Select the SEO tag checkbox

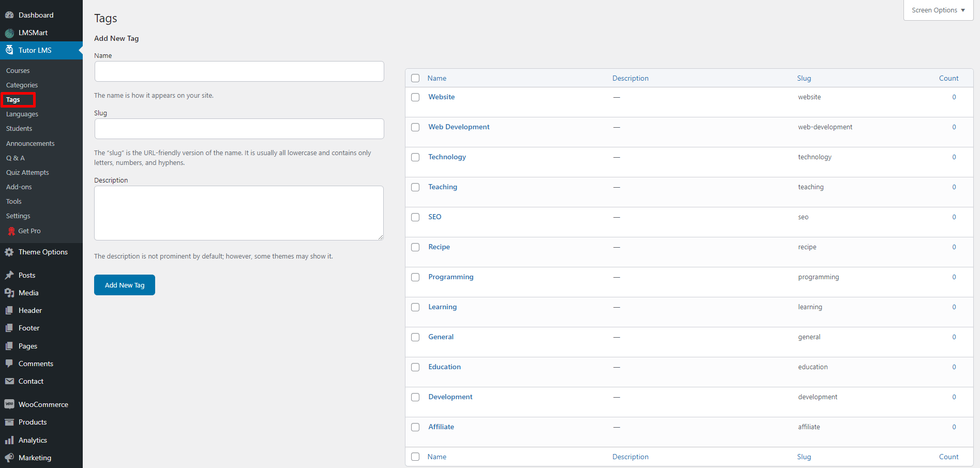(415, 217)
